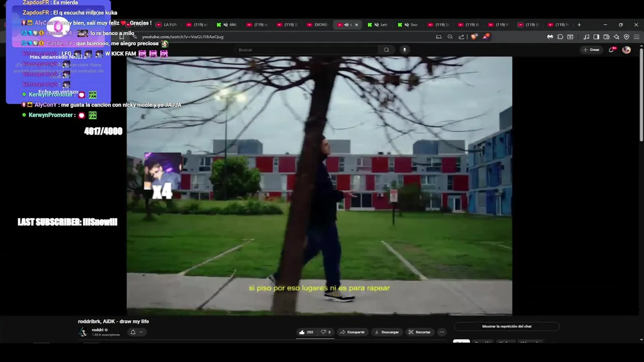Image resolution: width=644 pixels, height=362 pixels.
Task: Toggle the browser sidebar panel icon
Action: coord(596,37)
